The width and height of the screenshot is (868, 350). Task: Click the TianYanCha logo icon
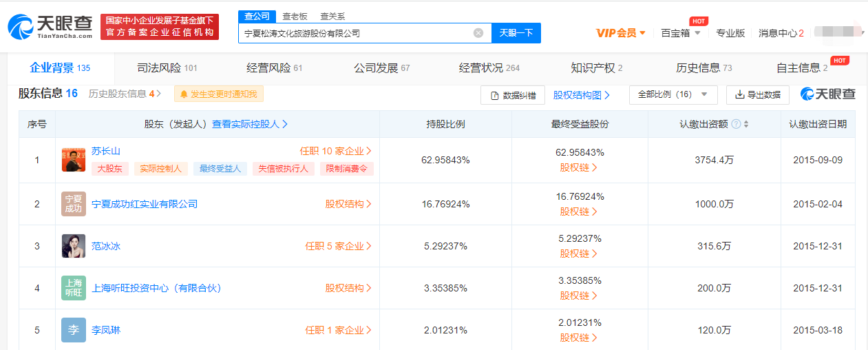click(21, 27)
